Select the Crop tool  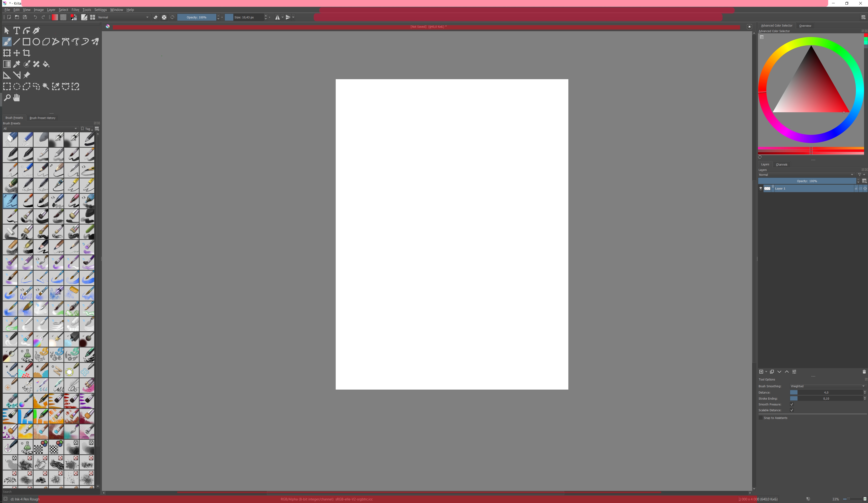click(27, 53)
